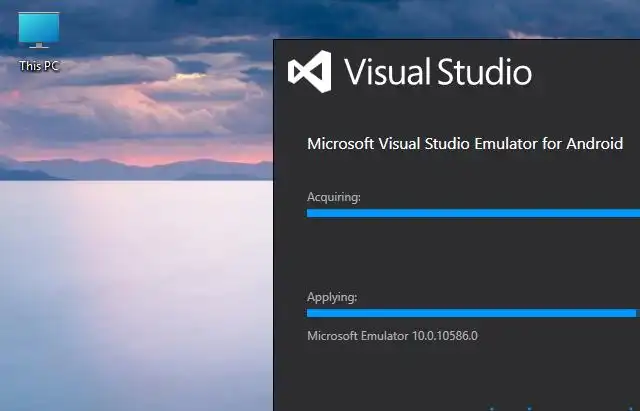
Task: Click the Applying progress bar
Action: pos(472,313)
